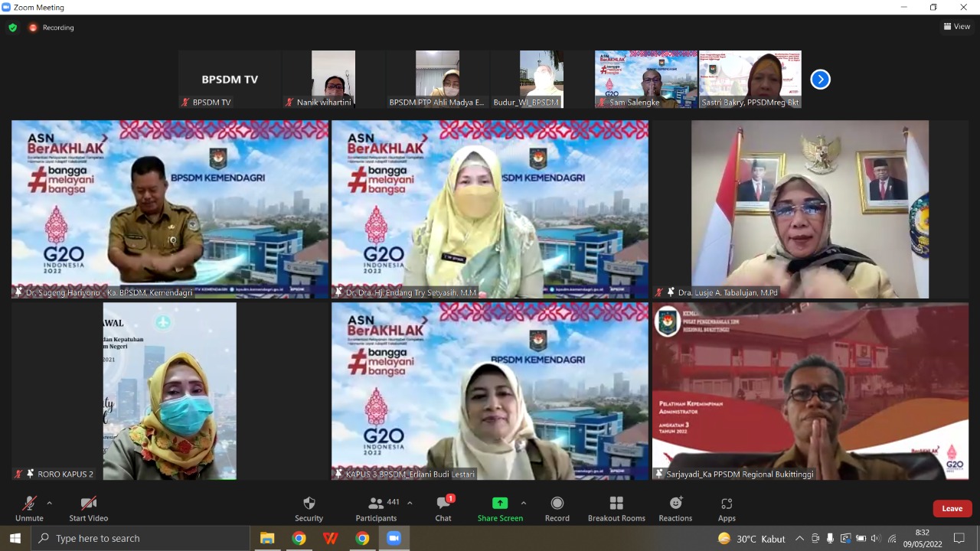980x551 pixels.
Task: Select the BPSDM PTP Ahli Madya thumbnail
Action: coord(437,80)
